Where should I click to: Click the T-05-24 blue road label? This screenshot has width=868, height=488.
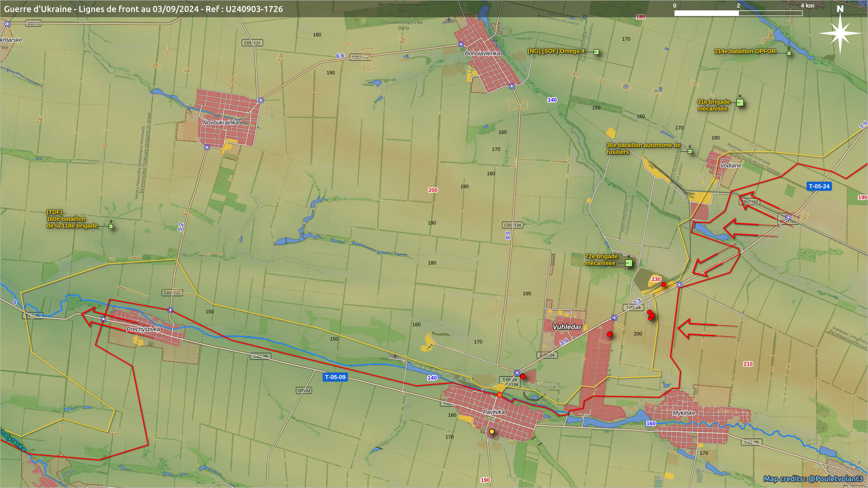[x=819, y=186]
